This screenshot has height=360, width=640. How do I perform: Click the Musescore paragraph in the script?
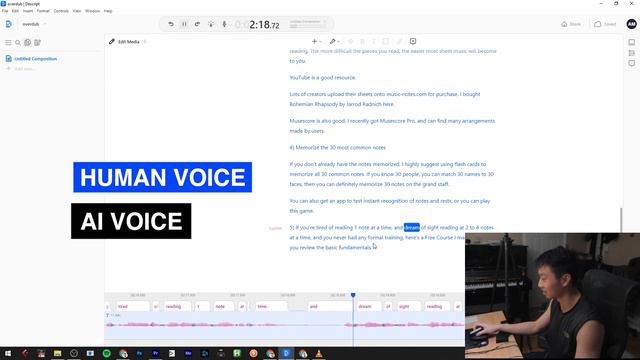(392, 126)
